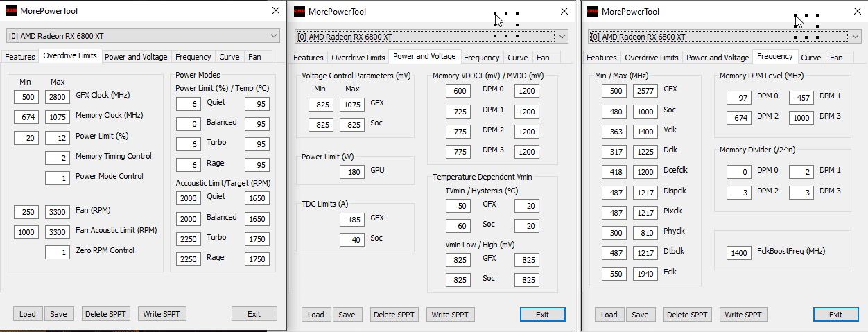Open Curve tab in left window
Screen dimensions: 868x332
pos(229,57)
